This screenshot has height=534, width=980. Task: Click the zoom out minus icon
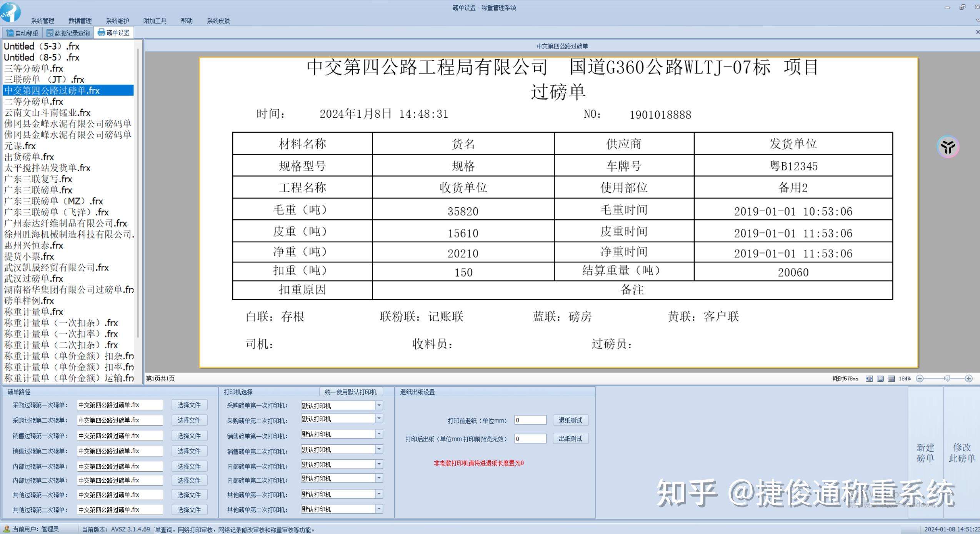point(920,379)
